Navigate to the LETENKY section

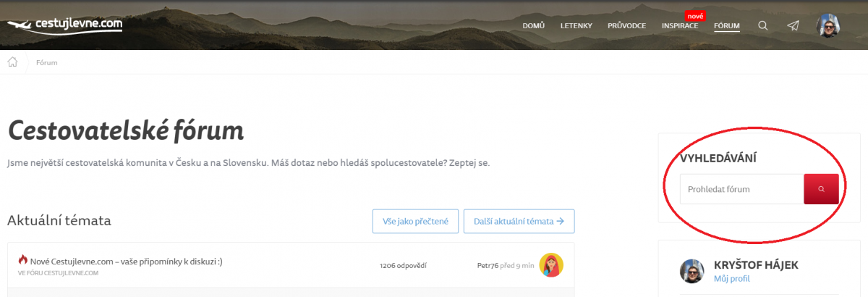pos(576,26)
